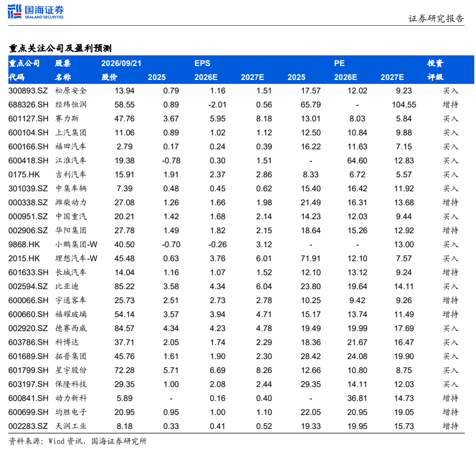Click the 85.22 share price cell
Screen dimensions: 476x453
pos(125,286)
